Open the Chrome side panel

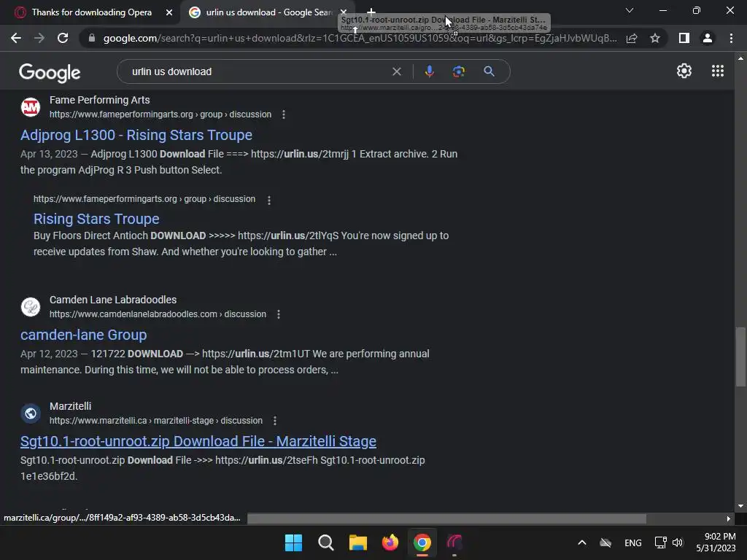point(684,38)
